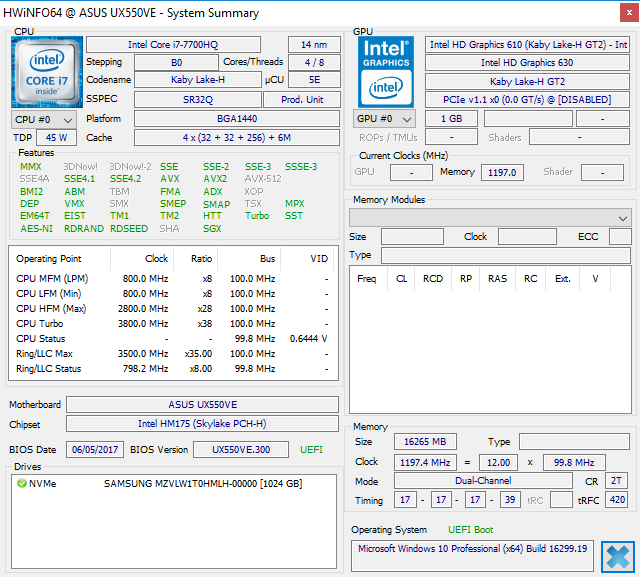Click the Prod. Unit button
Screen dimensions: 640x577
pyautogui.click(x=301, y=100)
